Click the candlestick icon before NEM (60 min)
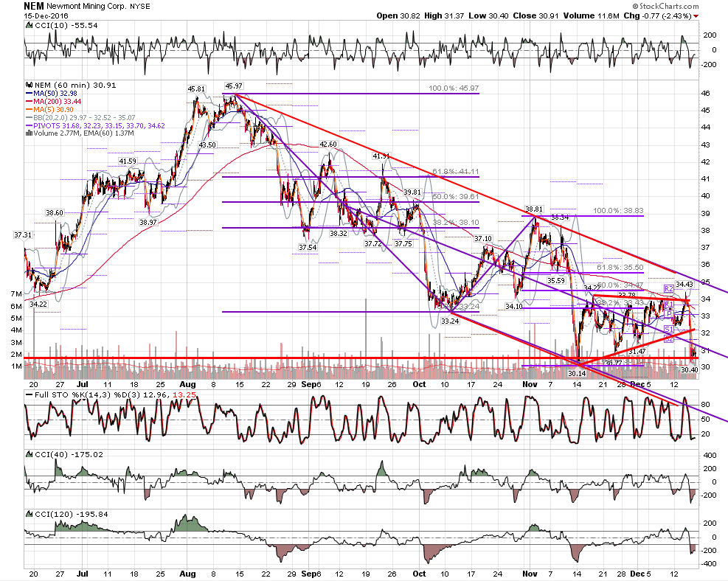The image size is (728, 581). click(30, 85)
